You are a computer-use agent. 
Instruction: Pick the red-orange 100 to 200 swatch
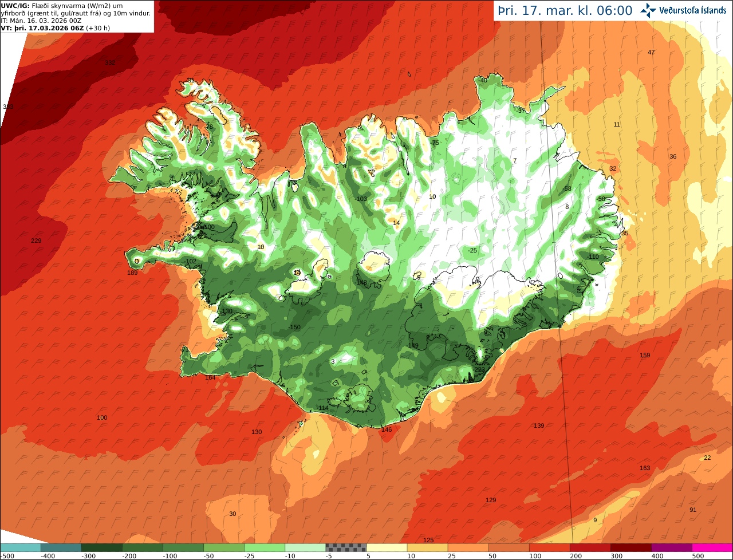(549, 547)
